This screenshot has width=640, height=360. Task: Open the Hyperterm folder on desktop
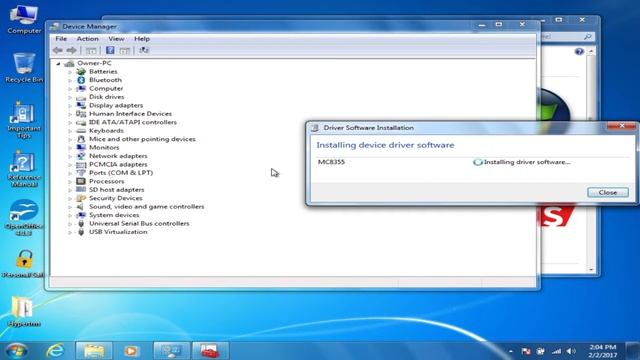pyautogui.click(x=24, y=311)
